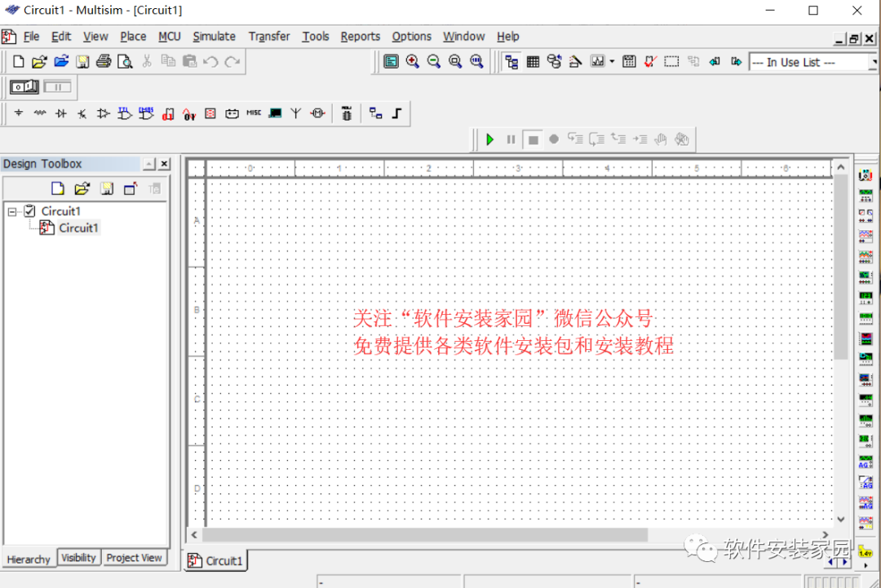881x588 pixels.
Task: Toggle the Circuit1 project checkbox
Action: click(x=30, y=211)
